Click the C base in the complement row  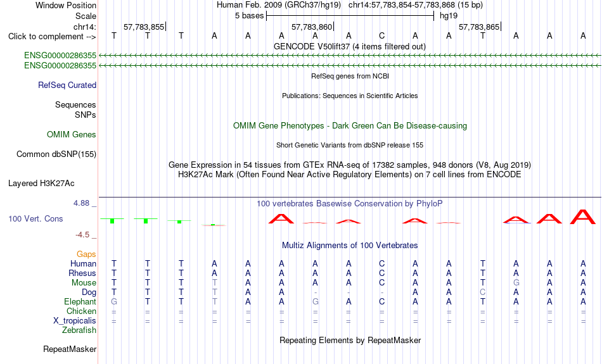381,36
